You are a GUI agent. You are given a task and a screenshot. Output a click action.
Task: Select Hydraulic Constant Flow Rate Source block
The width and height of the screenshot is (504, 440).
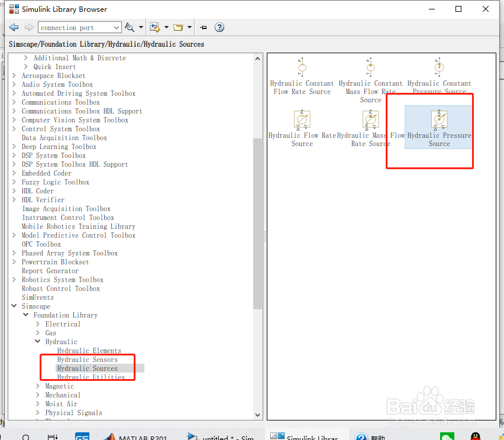[302, 76]
